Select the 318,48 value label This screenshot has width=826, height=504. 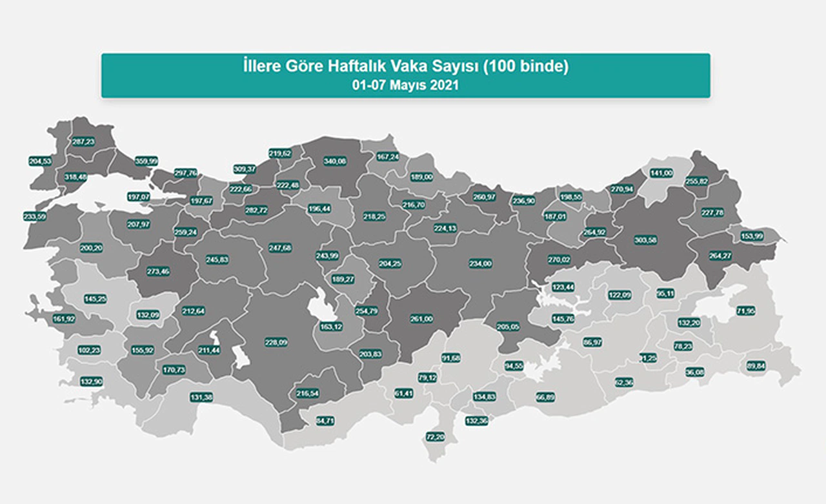[76, 177]
